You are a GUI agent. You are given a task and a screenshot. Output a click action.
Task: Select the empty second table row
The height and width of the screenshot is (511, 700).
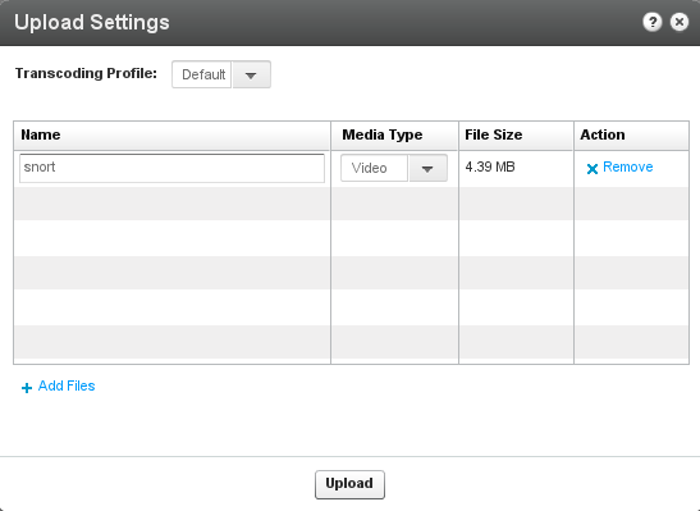coord(351,204)
